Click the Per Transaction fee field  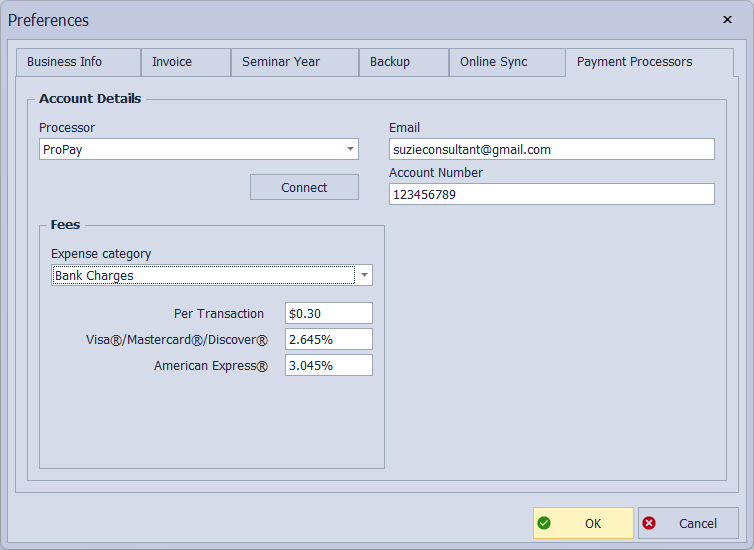pyautogui.click(x=328, y=313)
